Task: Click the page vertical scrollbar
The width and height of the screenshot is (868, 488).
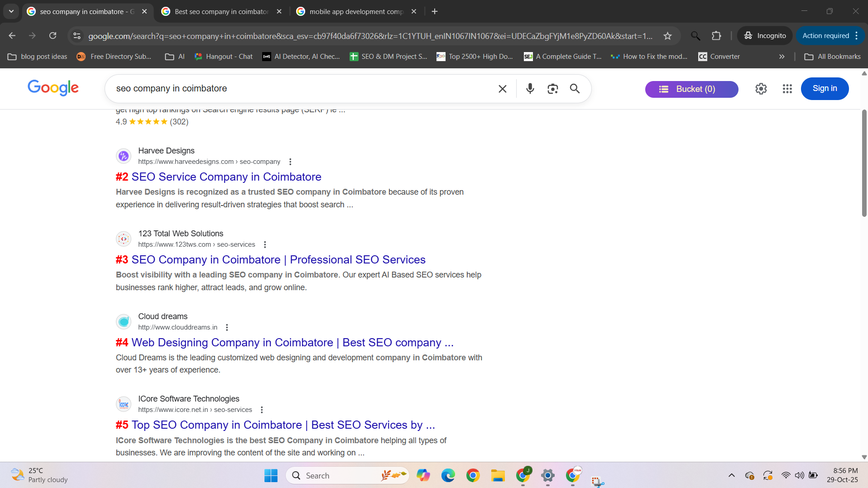Action: point(864,163)
